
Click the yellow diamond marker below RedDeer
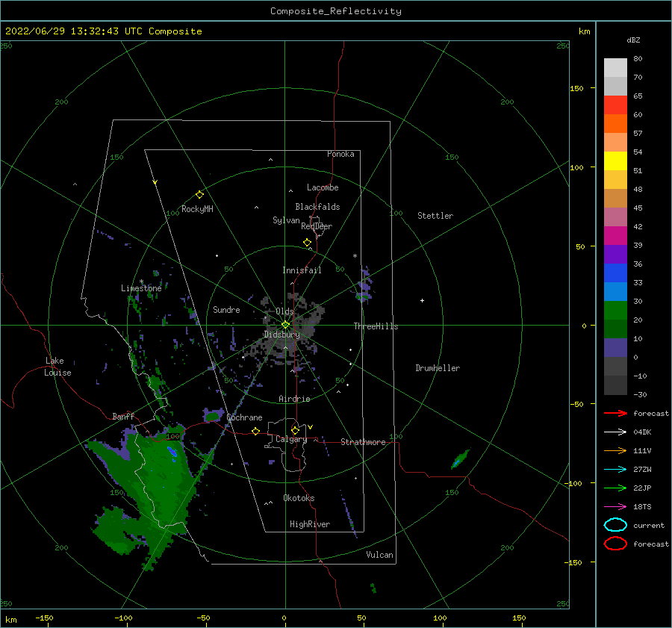tap(307, 243)
